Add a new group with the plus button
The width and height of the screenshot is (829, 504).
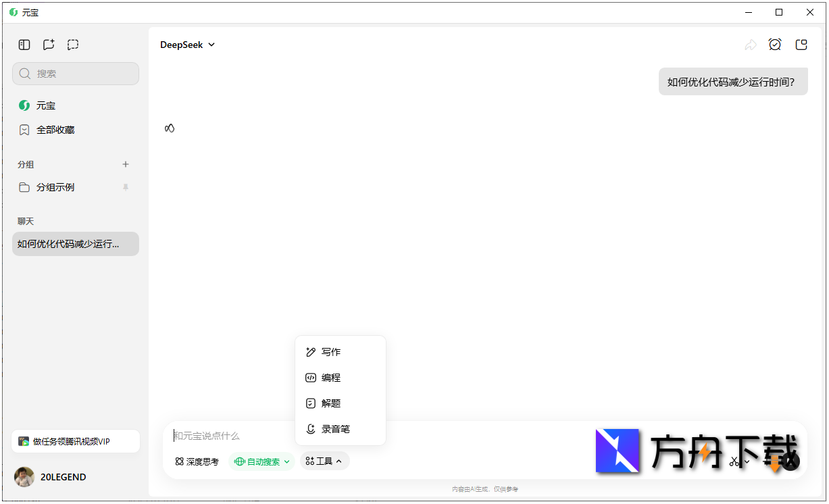(126, 164)
